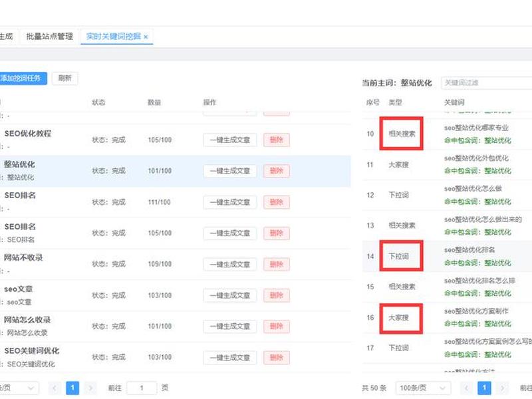Click keyword seo整站优化排名
Viewport: 532px width, 399px height.
pyautogui.click(x=469, y=250)
